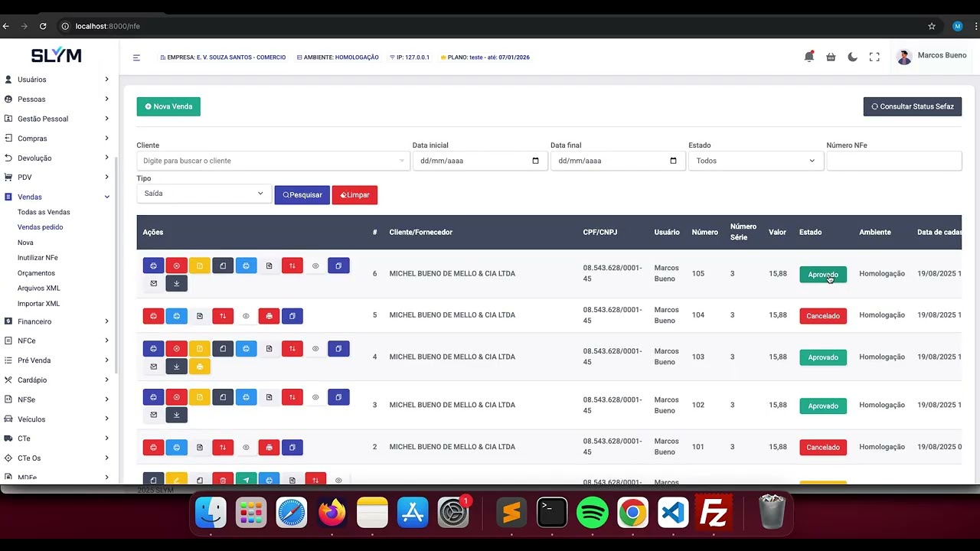Screen dimensions: 980x551
Task: Click the document search icon for sale 105
Action: (269, 266)
